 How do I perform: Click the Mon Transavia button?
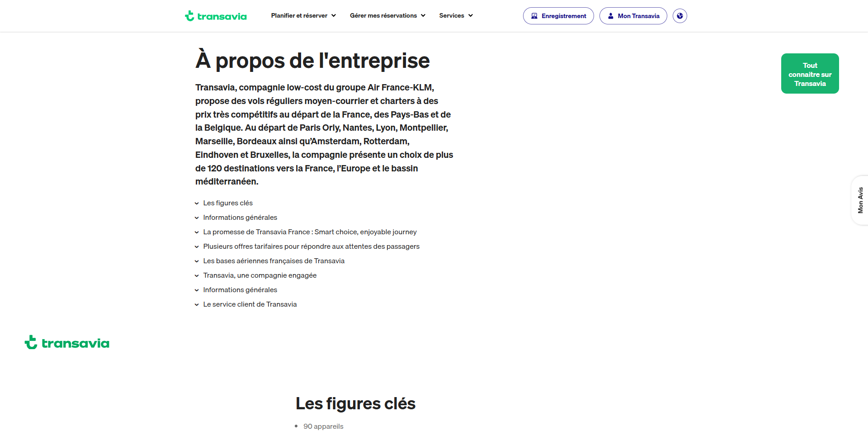click(633, 16)
